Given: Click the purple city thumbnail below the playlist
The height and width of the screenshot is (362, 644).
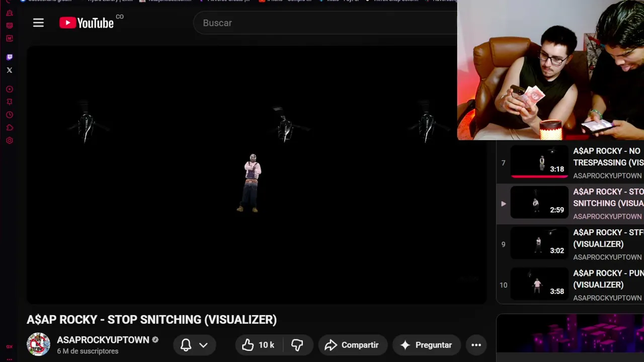Looking at the screenshot, I should tap(570, 333).
